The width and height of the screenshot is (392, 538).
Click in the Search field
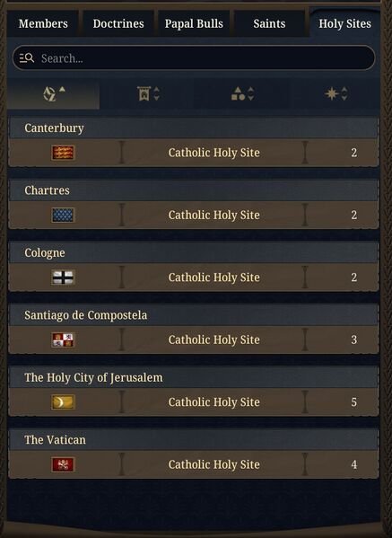(x=194, y=58)
